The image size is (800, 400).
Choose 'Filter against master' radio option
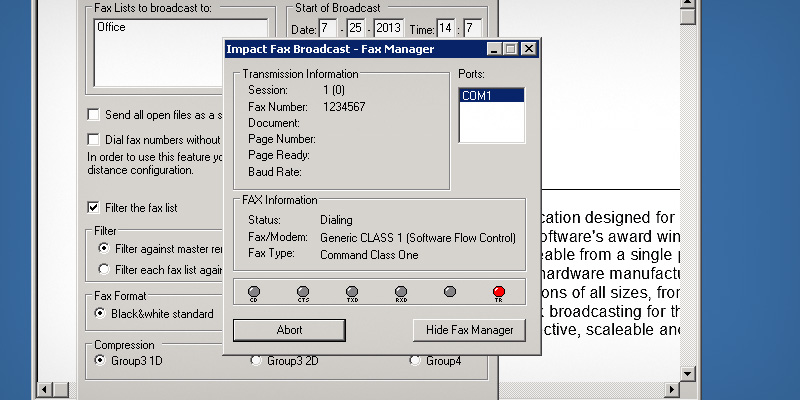coord(104,247)
